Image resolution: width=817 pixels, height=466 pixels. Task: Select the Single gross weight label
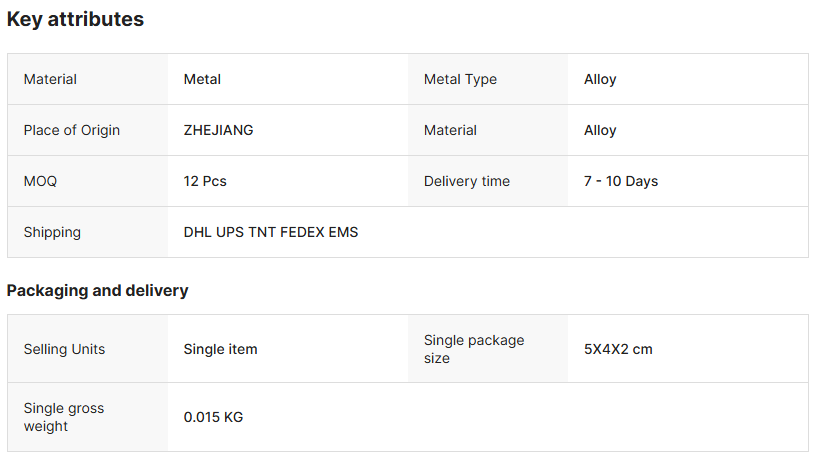click(64, 417)
